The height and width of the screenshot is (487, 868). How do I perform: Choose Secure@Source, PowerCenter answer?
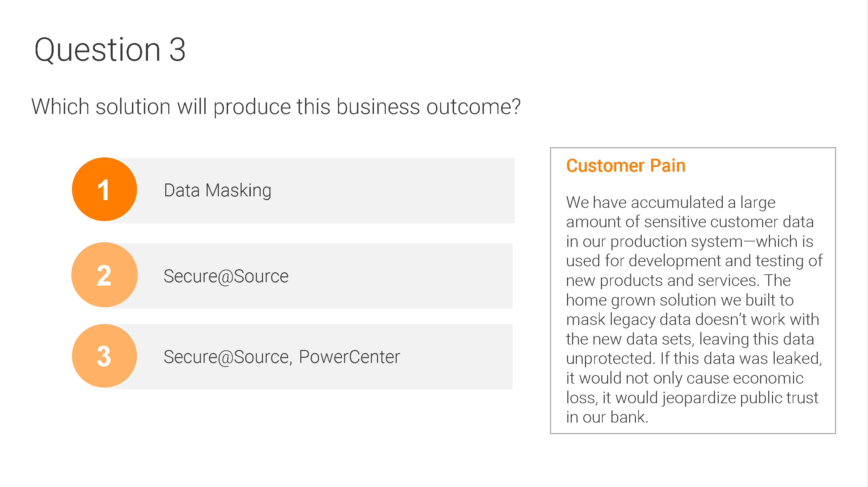coord(282,357)
